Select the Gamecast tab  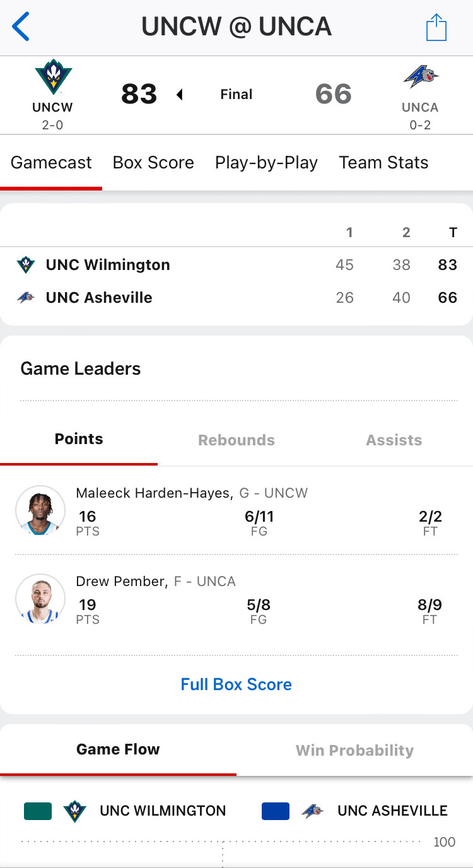point(51,163)
